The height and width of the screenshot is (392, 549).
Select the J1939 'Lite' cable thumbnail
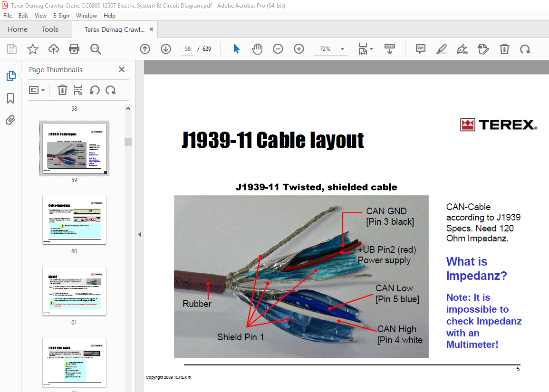pyautogui.click(x=74, y=362)
